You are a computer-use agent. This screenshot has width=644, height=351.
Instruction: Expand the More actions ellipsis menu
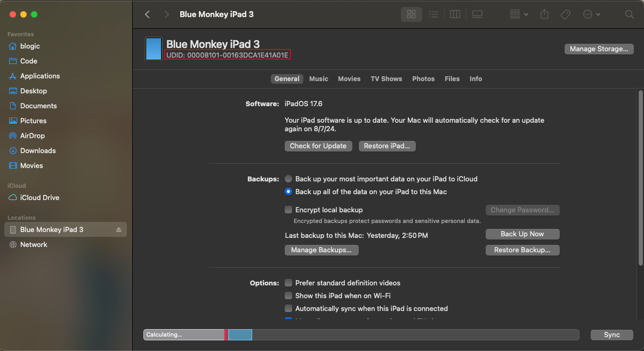tap(591, 14)
